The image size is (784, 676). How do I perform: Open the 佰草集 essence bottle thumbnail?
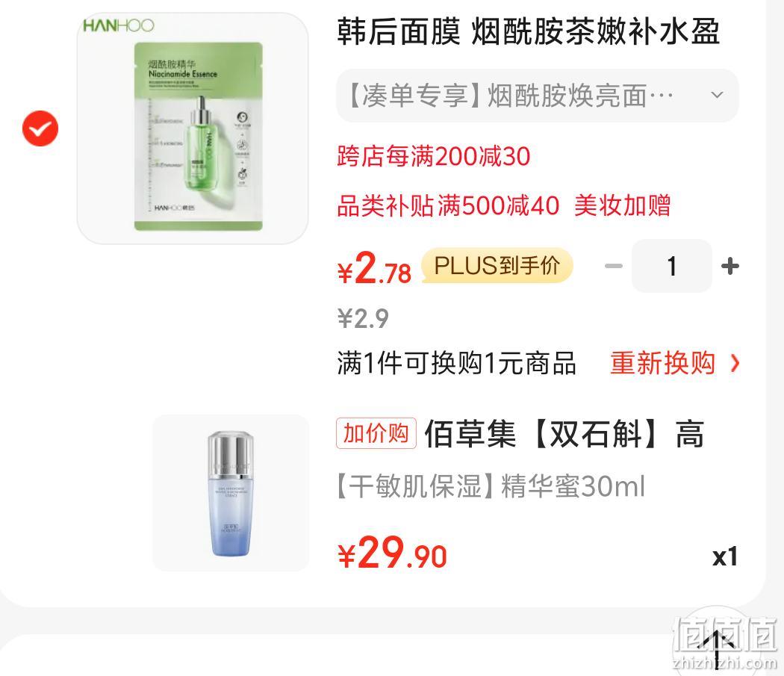point(231,493)
